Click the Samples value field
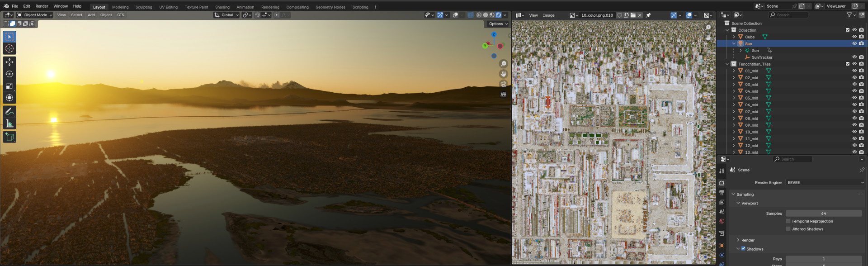The width and height of the screenshot is (868, 266). pos(823,214)
